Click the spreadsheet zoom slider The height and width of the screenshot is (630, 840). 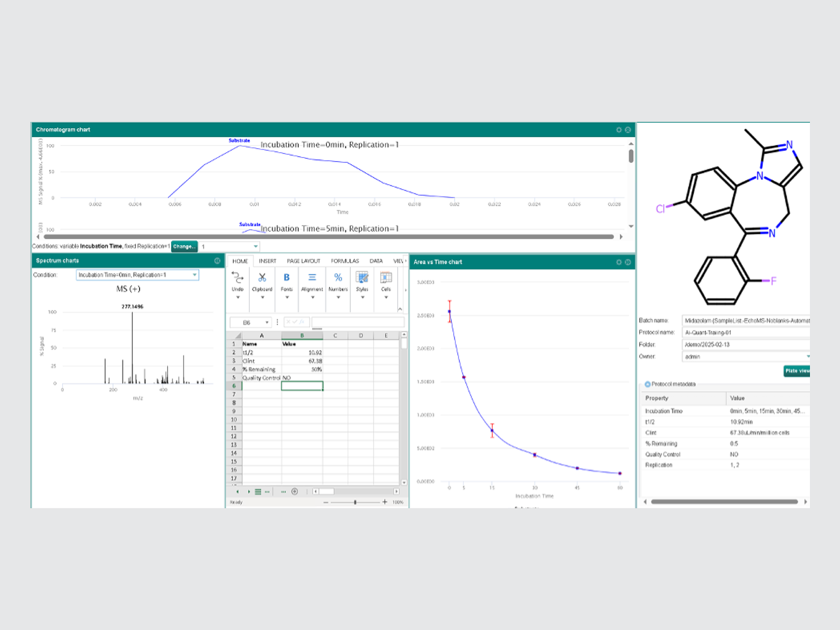355,502
